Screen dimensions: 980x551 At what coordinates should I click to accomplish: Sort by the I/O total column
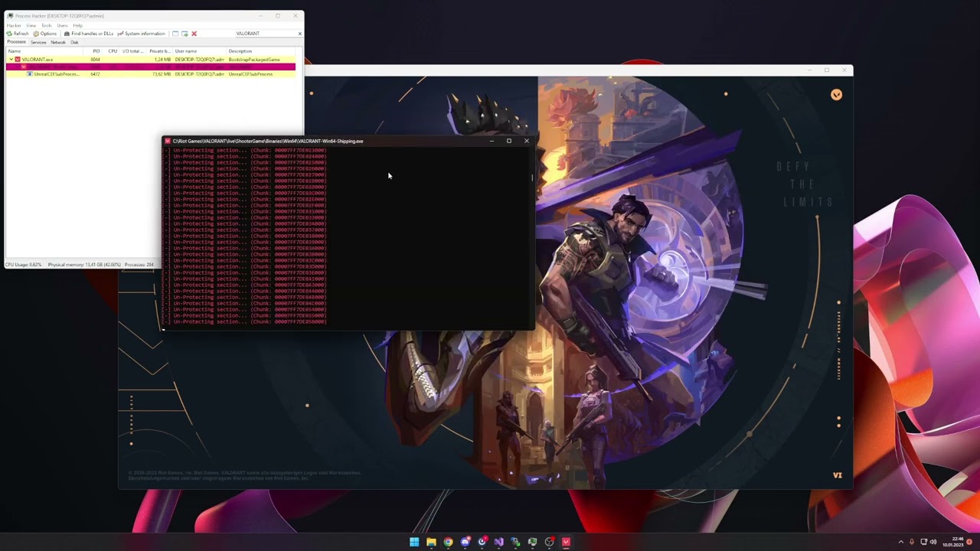133,51
